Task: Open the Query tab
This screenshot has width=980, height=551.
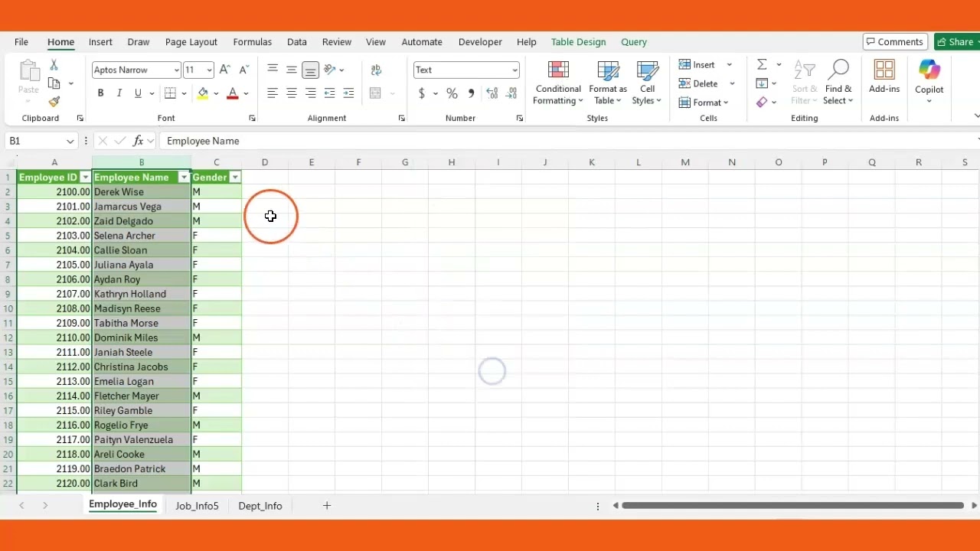Action: [634, 42]
